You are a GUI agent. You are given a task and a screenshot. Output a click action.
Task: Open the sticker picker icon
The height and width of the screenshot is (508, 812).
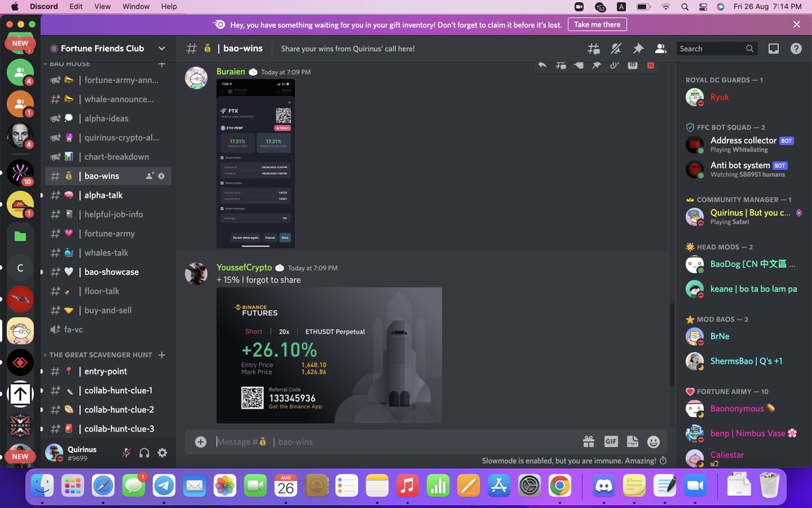(x=633, y=442)
